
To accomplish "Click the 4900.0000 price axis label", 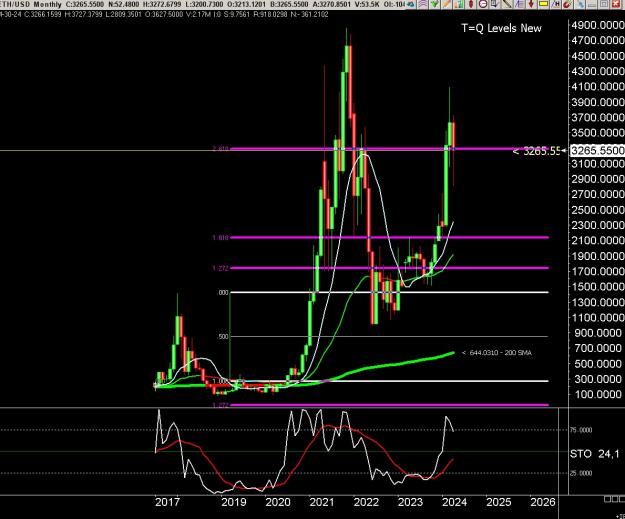I will [597, 25].
